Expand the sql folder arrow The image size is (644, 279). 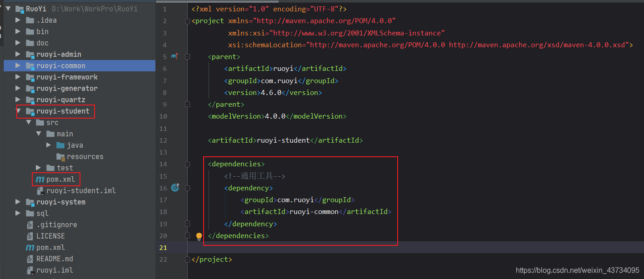pyautogui.click(x=18, y=213)
